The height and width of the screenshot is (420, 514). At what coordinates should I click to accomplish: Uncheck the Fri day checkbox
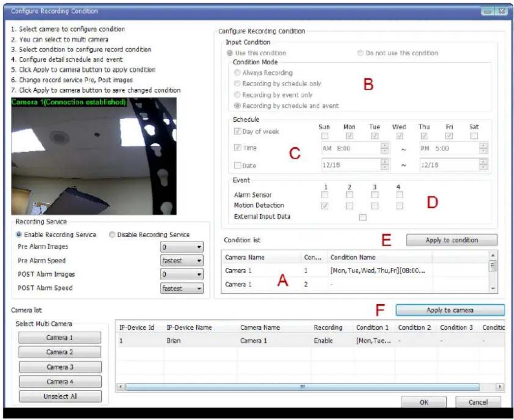pyautogui.click(x=449, y=136)
